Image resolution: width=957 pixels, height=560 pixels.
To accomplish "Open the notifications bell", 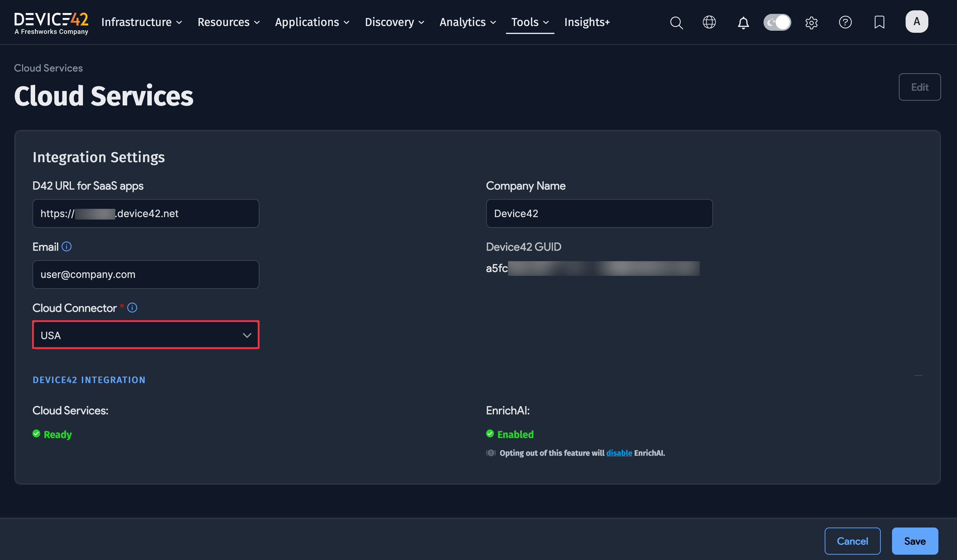I will [x=743, y=22].
